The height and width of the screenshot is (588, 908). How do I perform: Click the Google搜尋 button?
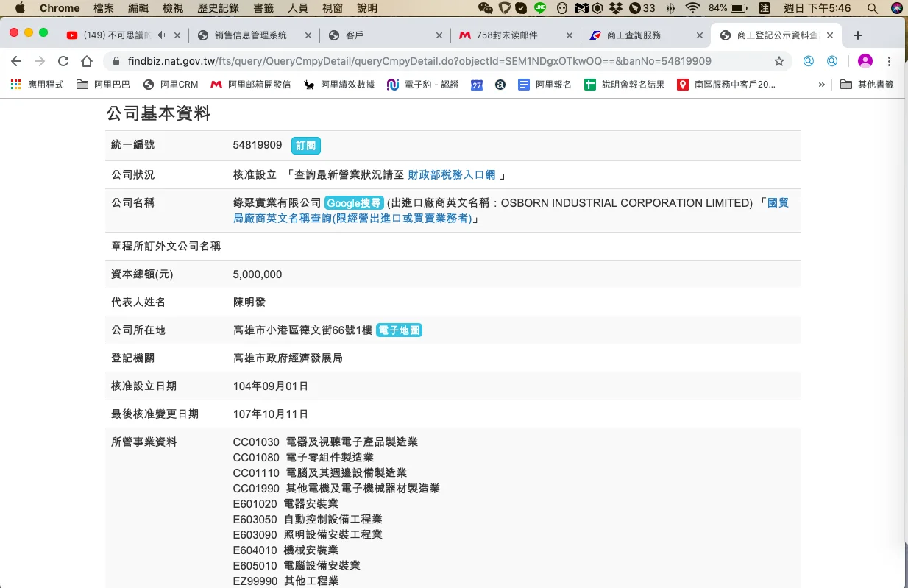354,203
